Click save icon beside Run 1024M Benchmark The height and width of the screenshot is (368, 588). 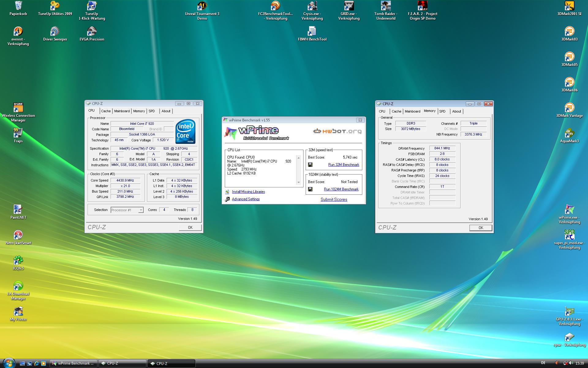coord(310,189)
